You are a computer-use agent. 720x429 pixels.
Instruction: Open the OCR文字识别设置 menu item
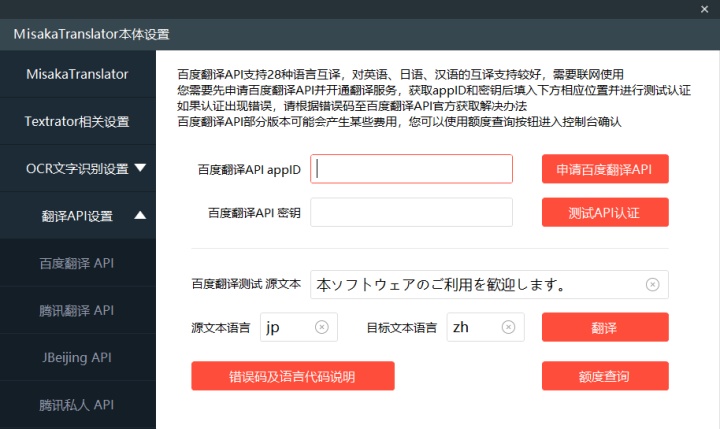77,169
